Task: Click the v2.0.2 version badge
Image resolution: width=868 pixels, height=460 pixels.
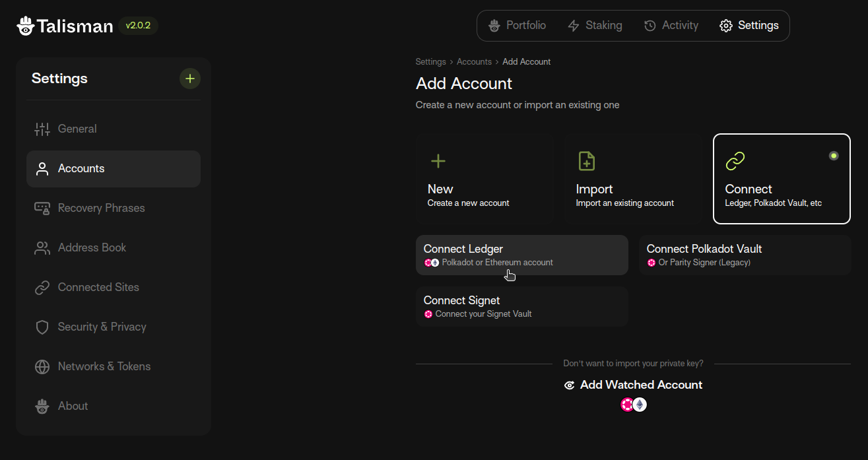Action: (x=138, y=26)
